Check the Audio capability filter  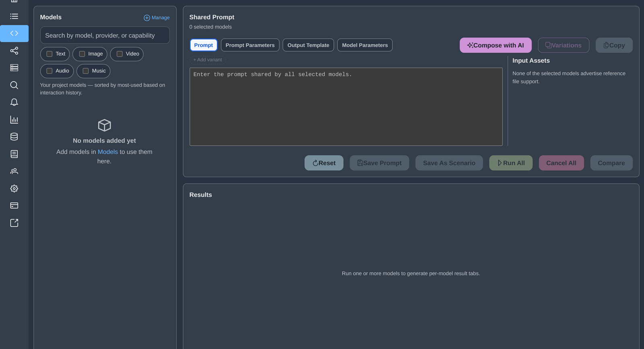[x=50, y=71]
